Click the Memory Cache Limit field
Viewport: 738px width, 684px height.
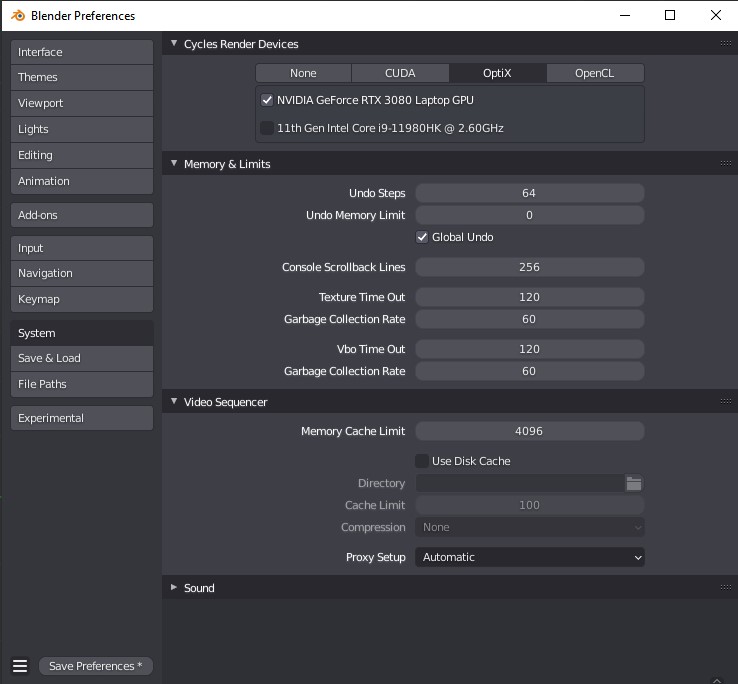click(529, 431)
